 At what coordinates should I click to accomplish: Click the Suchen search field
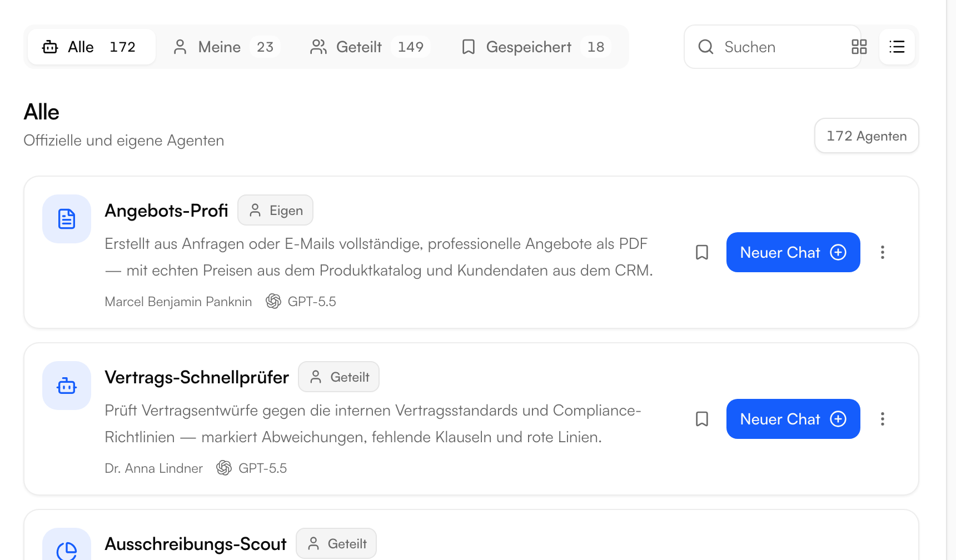coord(773,47)
